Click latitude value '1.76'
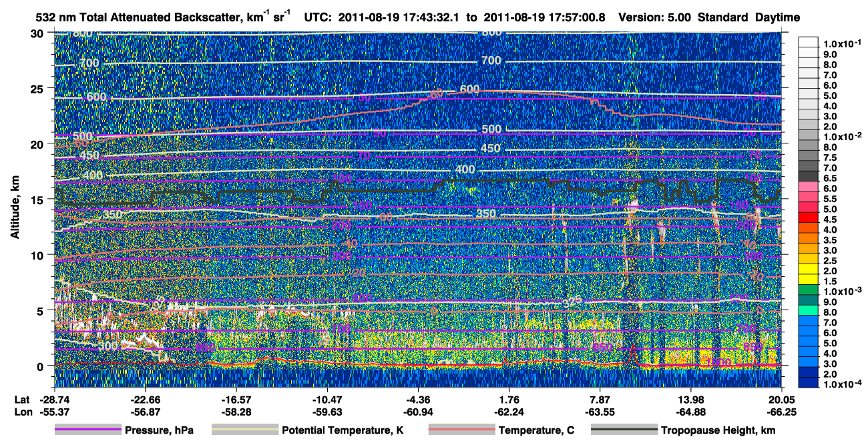 [509, 400]
